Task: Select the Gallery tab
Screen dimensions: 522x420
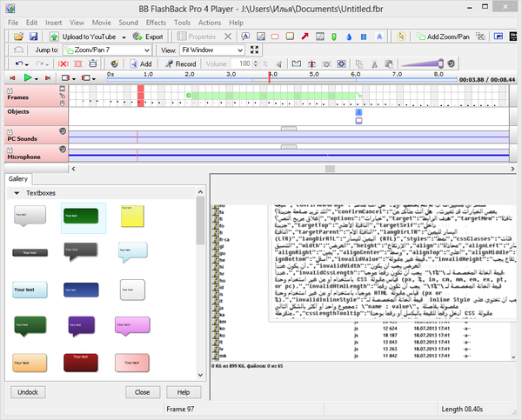Action: coord(18,178)
